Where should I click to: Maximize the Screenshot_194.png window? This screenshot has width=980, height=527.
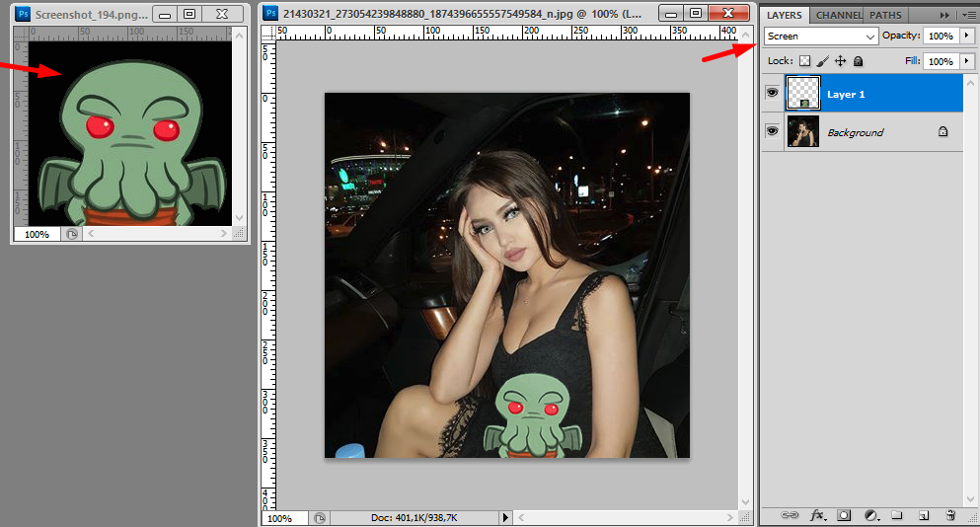(x=190, y=14)
